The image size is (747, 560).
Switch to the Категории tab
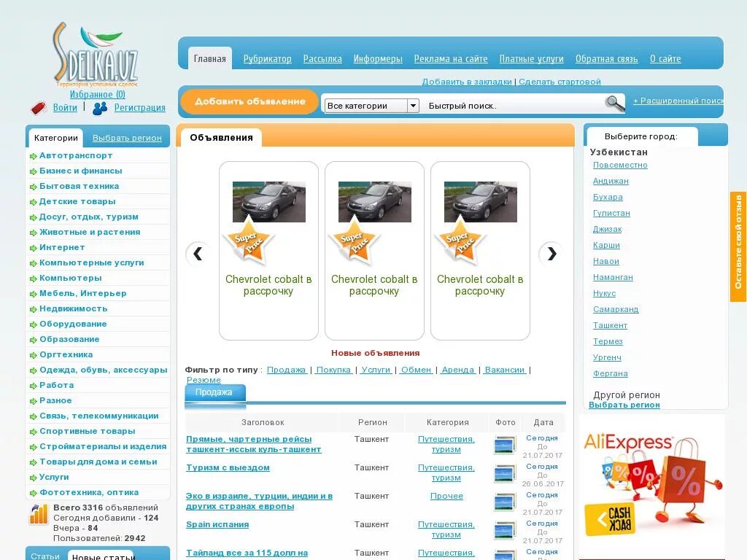(55, 138)
